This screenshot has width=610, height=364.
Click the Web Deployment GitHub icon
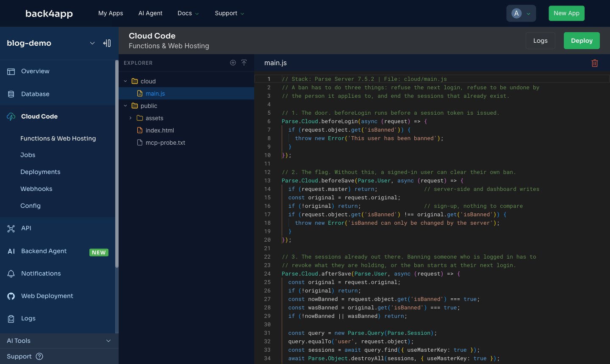(11, 296)
